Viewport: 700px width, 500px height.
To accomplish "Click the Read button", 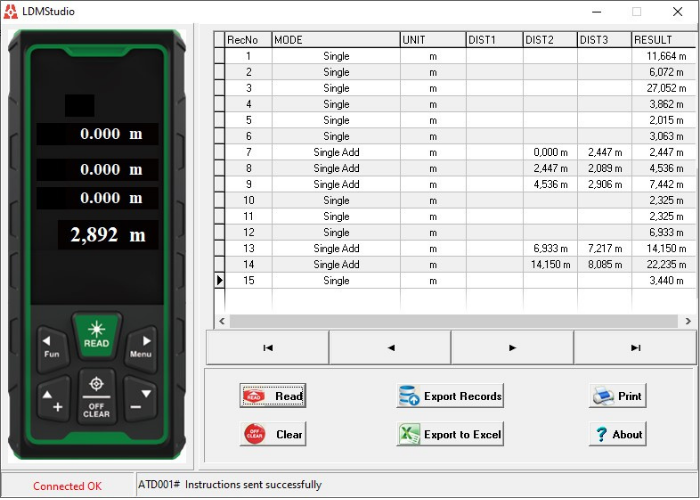I will (x=272, y=396).
